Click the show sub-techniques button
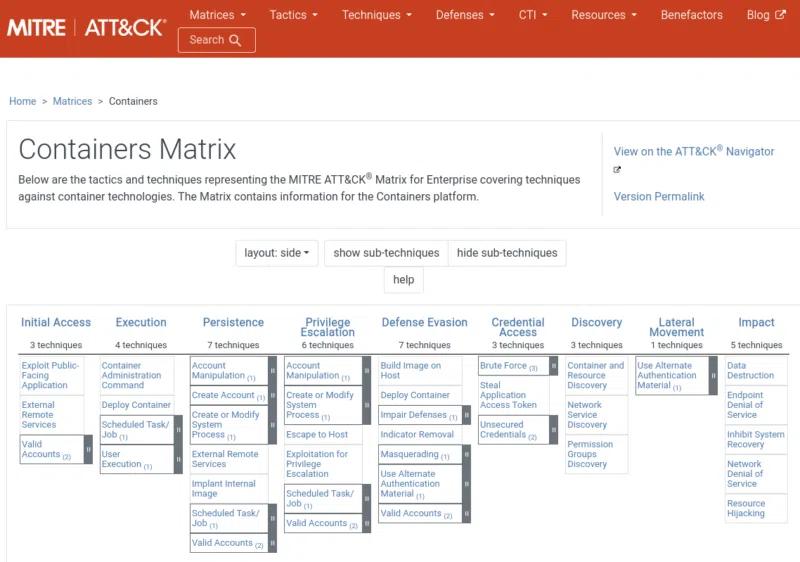The image size is (800, 562). pos(386,253)
